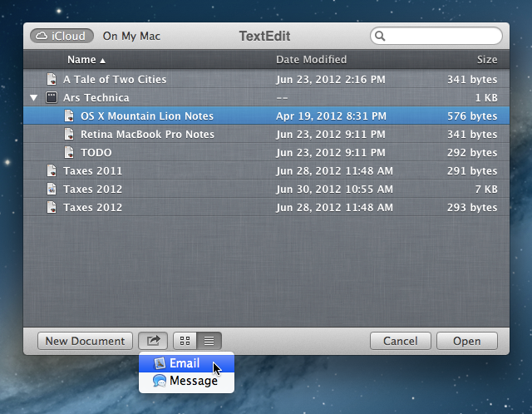This screenshot has width=532, height=414.
Task: Click the Cancel button
Action: coord(401,341)
